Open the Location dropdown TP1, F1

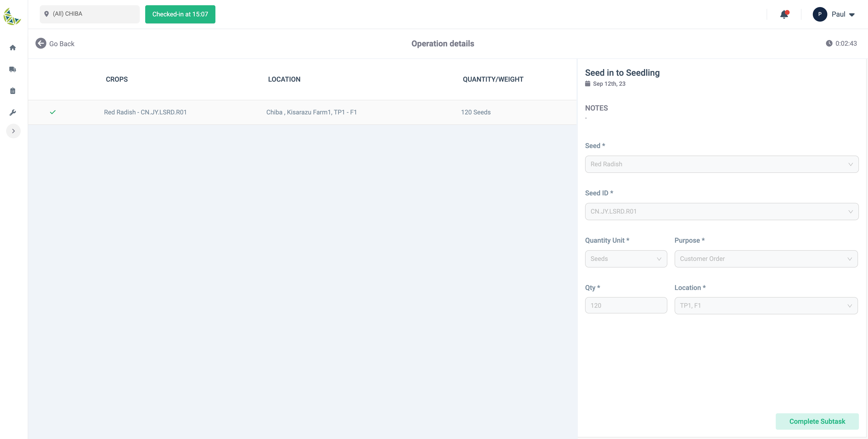[766, 306]
